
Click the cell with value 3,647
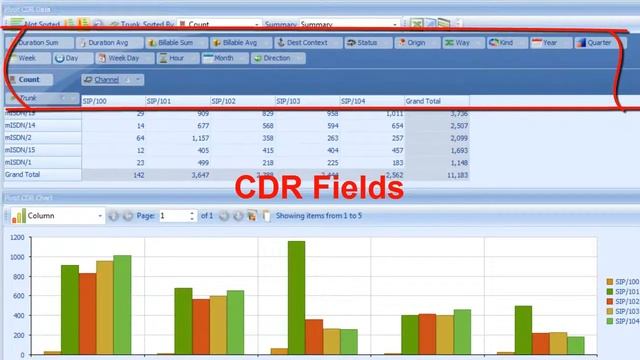[x=178, y=175]
